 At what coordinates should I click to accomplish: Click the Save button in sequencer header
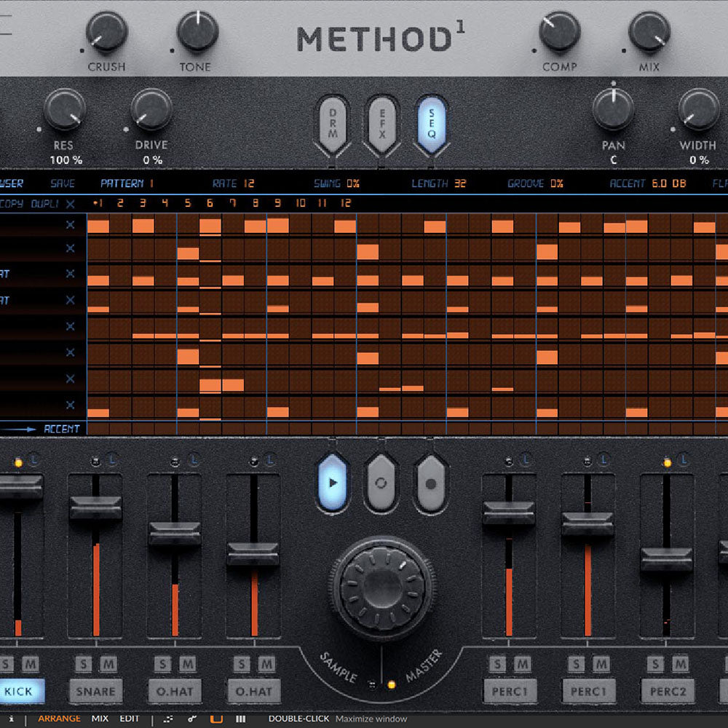(63, 183)
